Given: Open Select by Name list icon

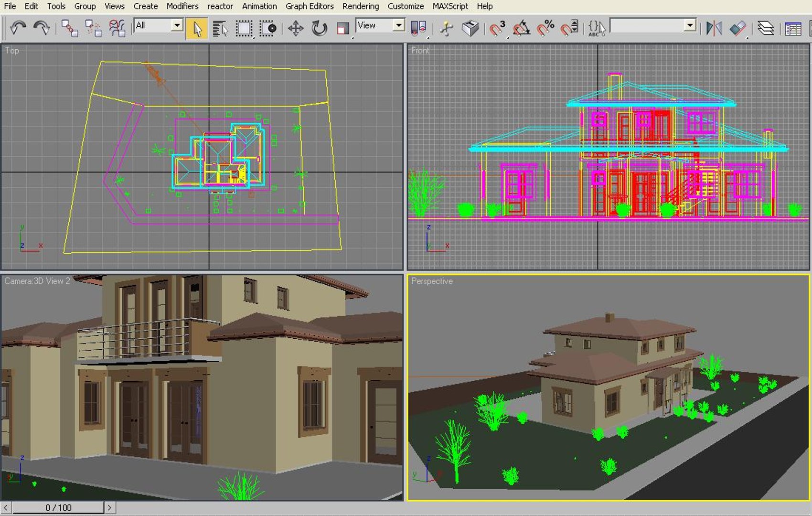Looking at the screenshot, I should tap(220, 28).
